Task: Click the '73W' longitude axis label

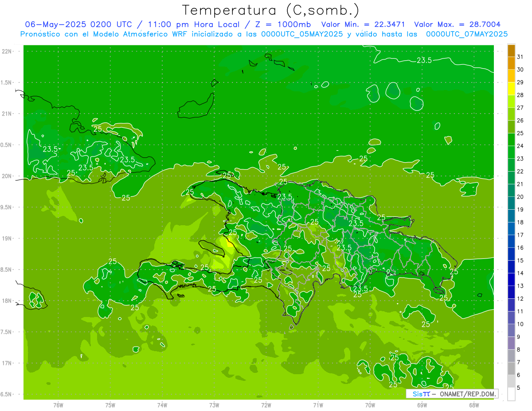Action: click(x=214, y=405)
